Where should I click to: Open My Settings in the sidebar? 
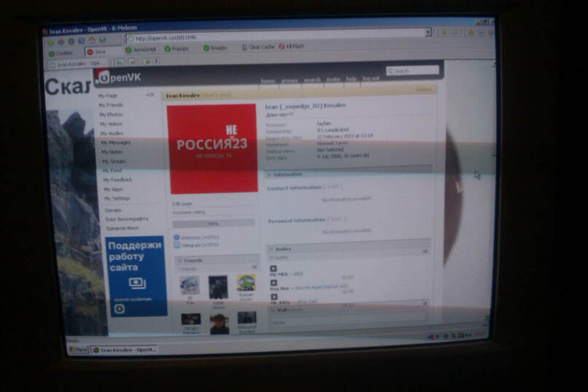(x=117, y=198)
